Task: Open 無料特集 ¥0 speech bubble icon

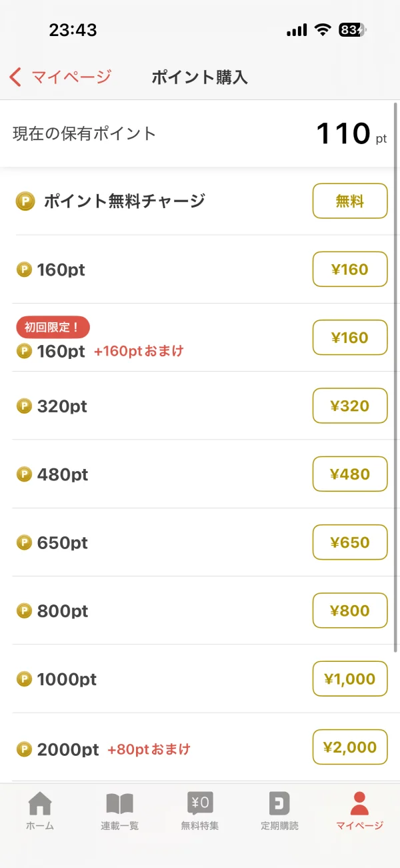Action: tap(200, 804)
